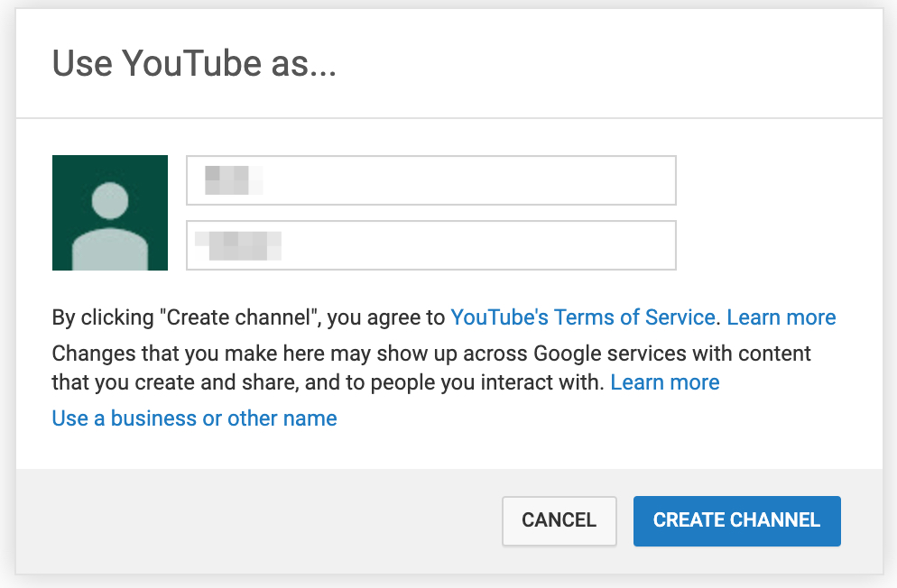The image size is (897, 588).
Task: Open Learn more after 'people you interact with'
Action: click(x=665, y=382)
